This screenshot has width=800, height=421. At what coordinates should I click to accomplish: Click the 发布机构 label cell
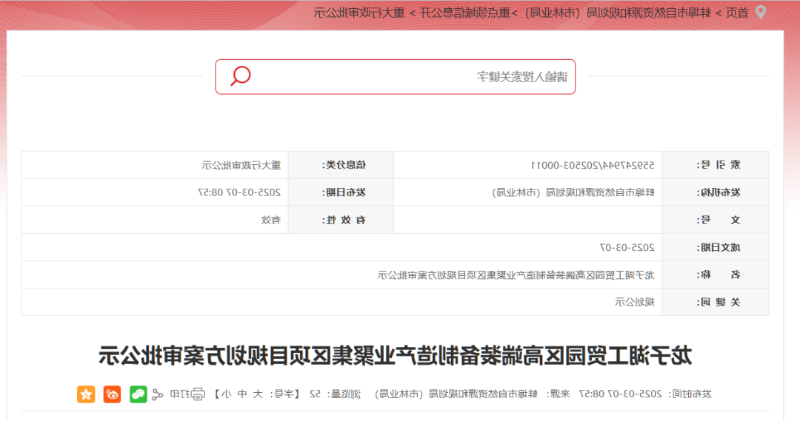(x=715, y=192)
